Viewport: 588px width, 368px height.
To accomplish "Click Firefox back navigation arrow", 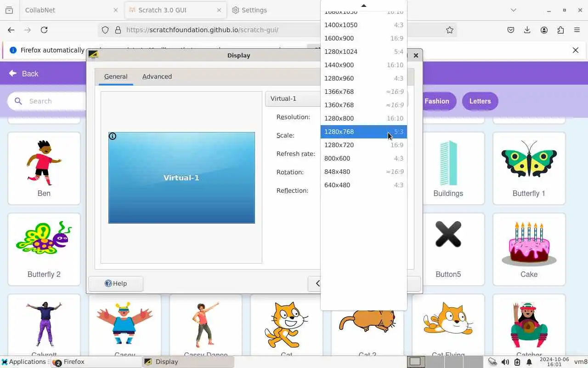I will click(11, 30).
